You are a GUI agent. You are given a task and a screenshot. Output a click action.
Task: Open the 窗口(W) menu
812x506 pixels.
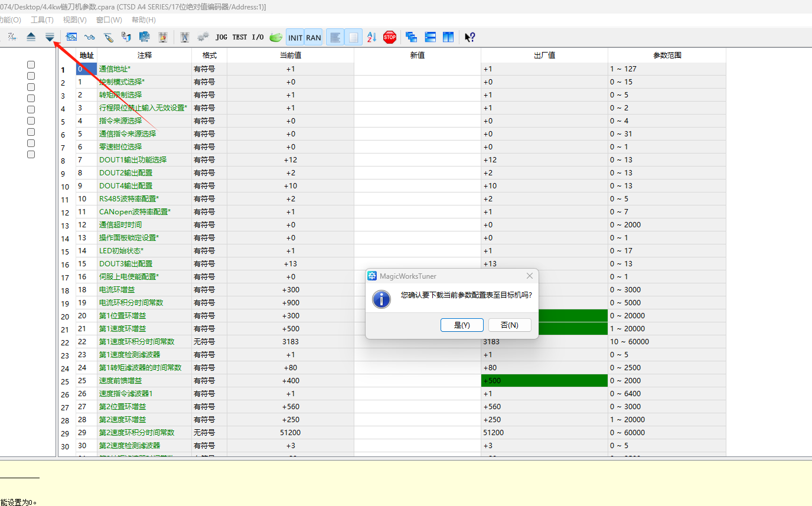(x=109, y=20)
